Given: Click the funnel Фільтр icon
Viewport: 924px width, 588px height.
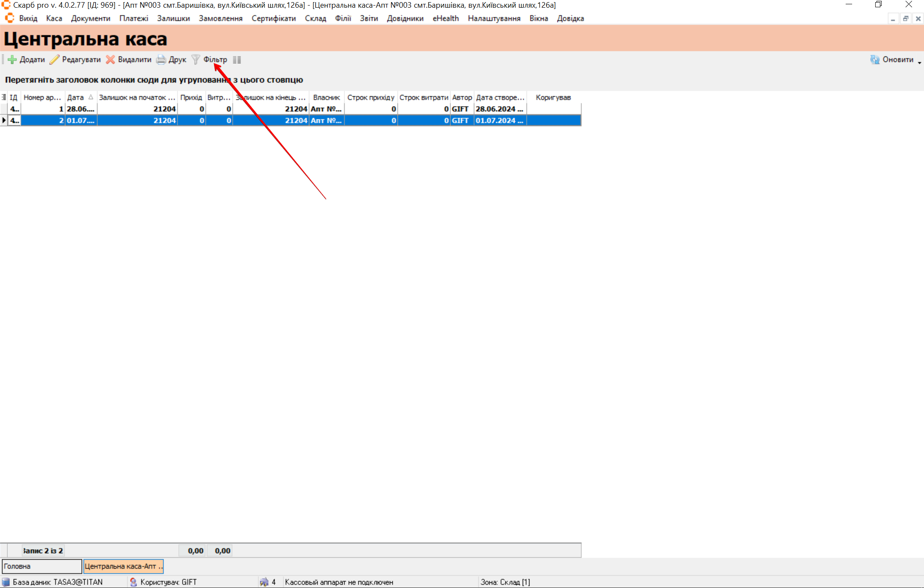Looking at the screenshot, I should [x=196, y=60].
